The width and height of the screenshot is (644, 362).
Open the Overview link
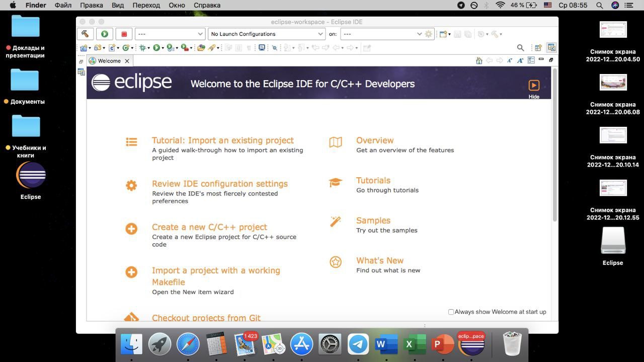(375, 140)
